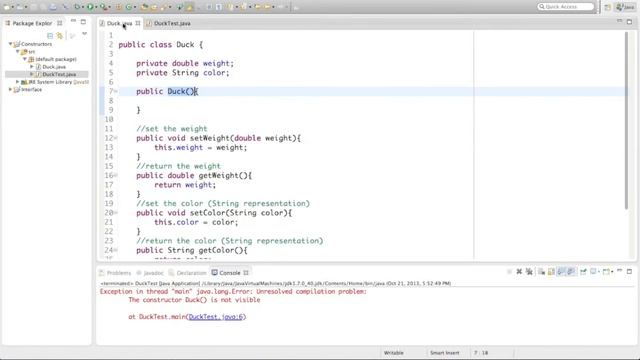Toggle the fold marker at line 20

point(116,213)
